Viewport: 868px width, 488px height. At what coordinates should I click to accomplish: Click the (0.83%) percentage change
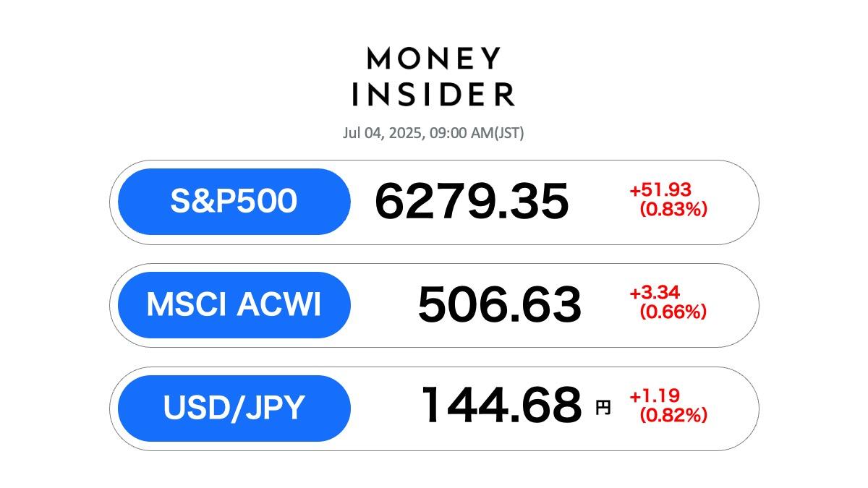point(673,210)
